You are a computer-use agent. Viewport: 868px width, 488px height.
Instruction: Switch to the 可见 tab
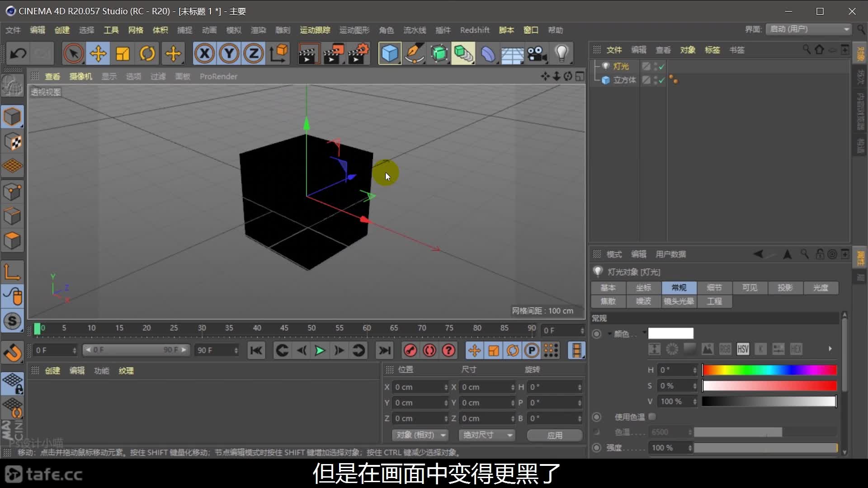pyautogui.click(x=750, y=288)
